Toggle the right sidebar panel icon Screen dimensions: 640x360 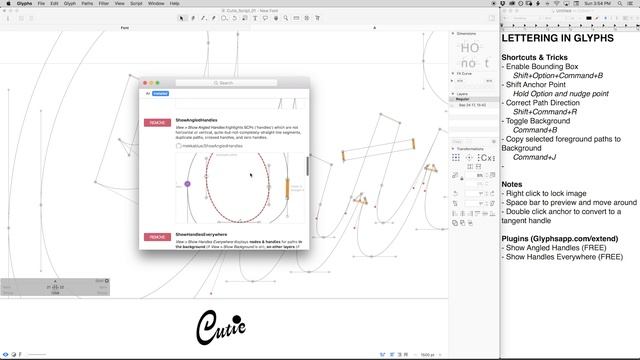coord(492,18)
